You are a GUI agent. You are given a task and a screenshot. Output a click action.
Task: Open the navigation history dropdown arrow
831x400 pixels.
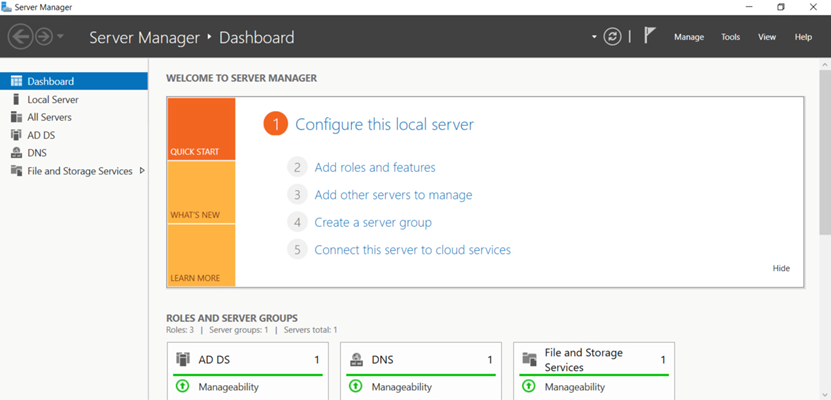pos(61,37)
